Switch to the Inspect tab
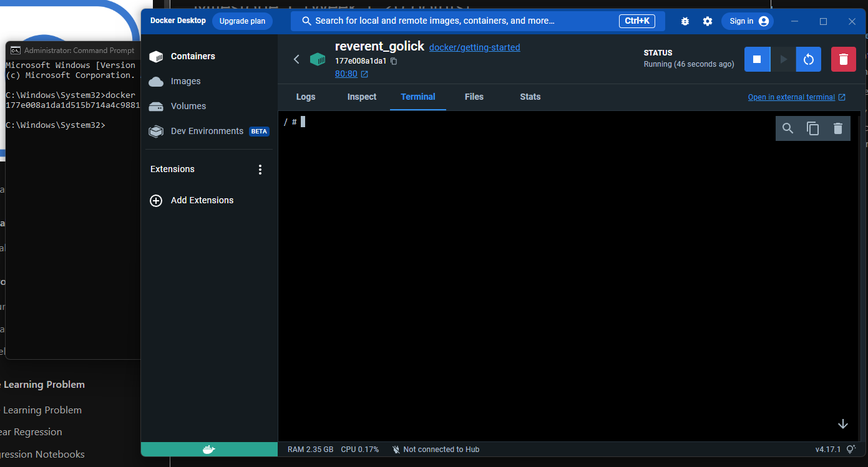The height and width of the screenshot is (467, 868). pos(362,97)
